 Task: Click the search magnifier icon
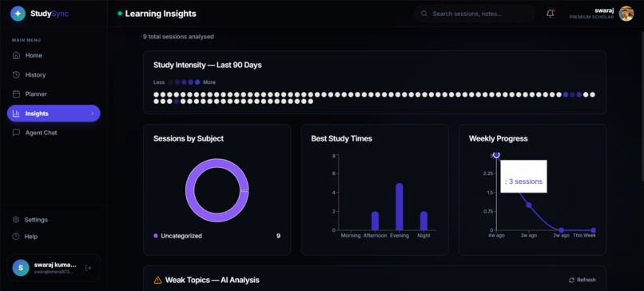click(x=424, y=14)
